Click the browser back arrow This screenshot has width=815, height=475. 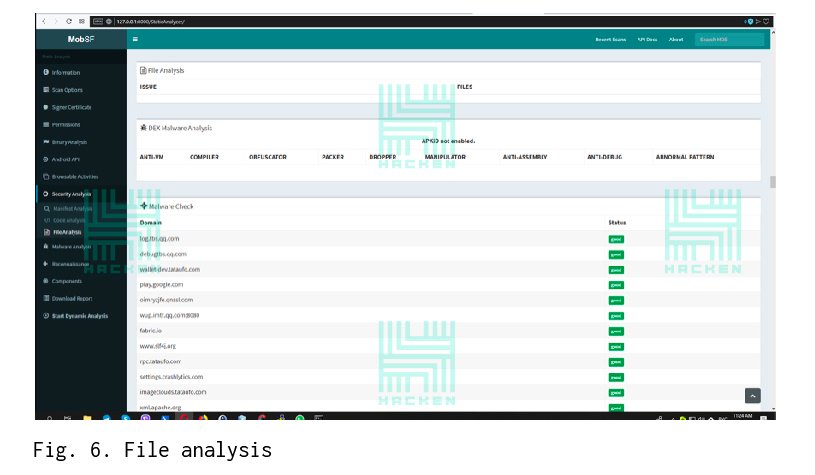[x=44, y=21]
